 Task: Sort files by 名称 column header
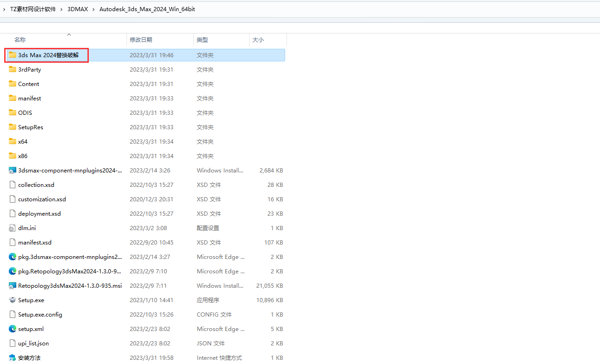coord(20,40)
